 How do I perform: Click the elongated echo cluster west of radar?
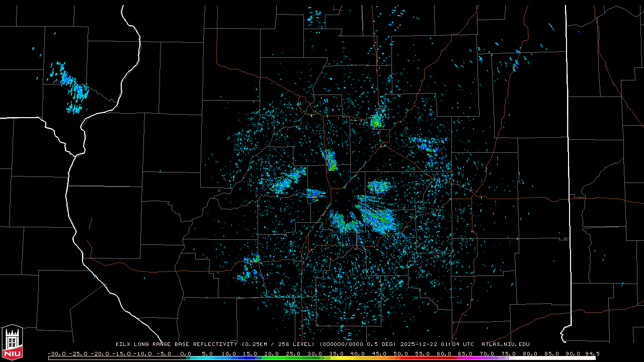(288, 182)
